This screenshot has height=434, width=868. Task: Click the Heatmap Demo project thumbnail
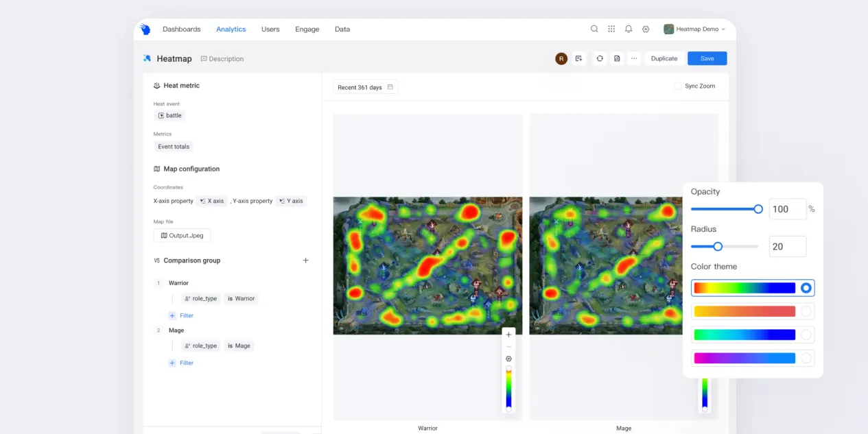tap(669, 29)
